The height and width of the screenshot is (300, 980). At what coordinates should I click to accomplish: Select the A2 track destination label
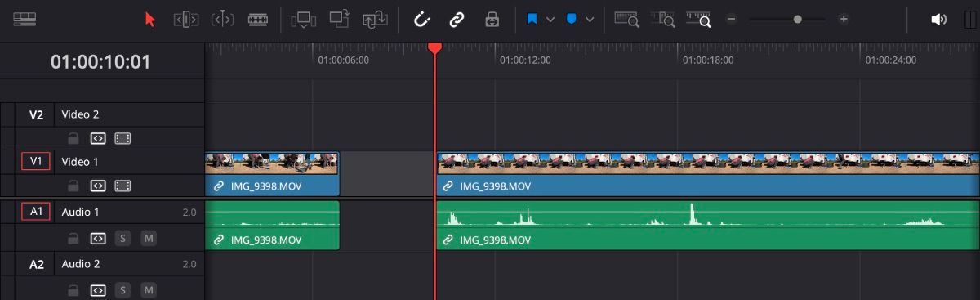tap(36, 264)
